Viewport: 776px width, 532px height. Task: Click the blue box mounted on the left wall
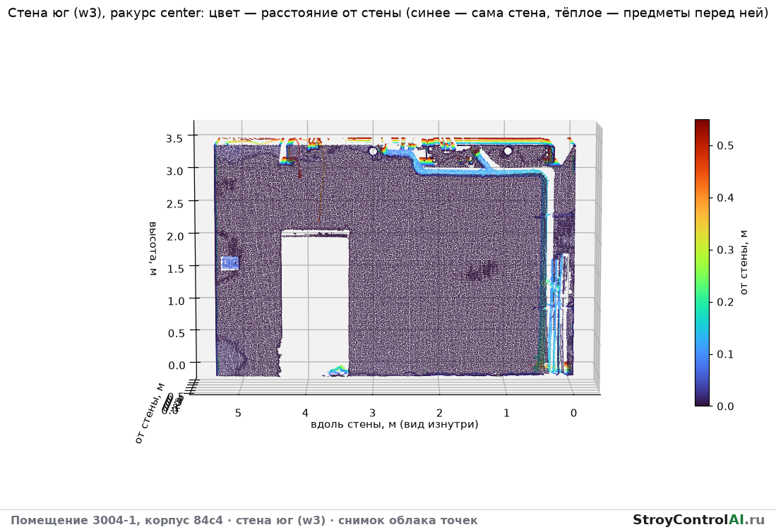(x=229, y=263)
